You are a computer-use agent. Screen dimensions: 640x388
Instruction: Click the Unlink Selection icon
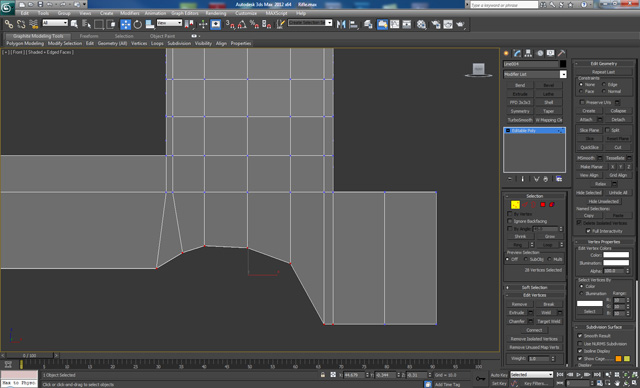coord(21,24)
